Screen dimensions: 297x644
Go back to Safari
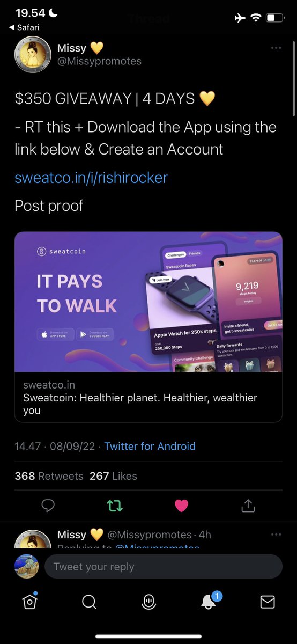click(x=25, y=27)
